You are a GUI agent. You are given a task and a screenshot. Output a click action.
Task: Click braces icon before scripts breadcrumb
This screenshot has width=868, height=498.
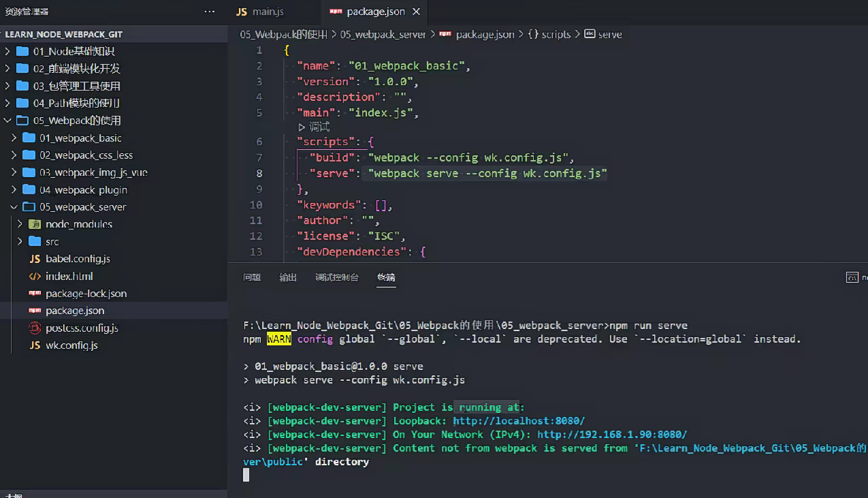point(533,34)
